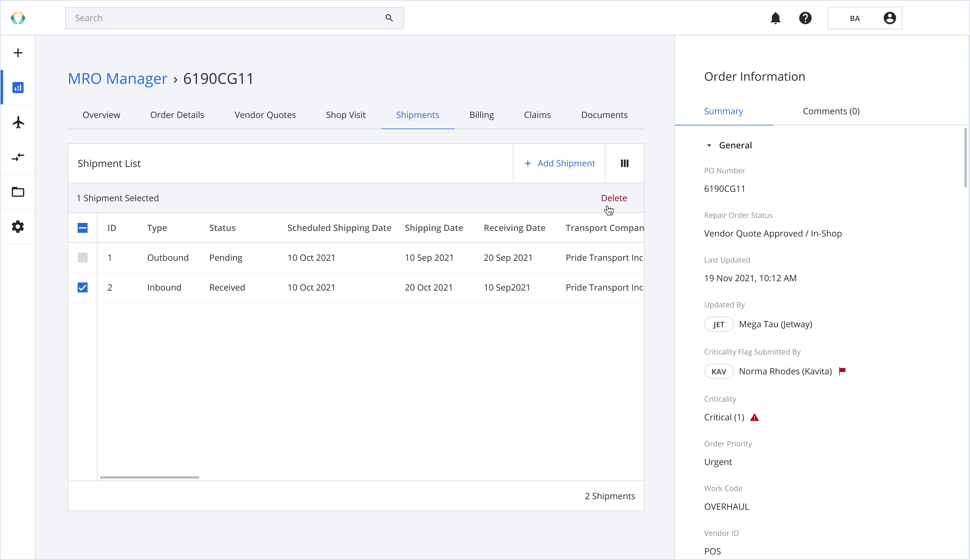Delete the selected shipment

(614, 198)
